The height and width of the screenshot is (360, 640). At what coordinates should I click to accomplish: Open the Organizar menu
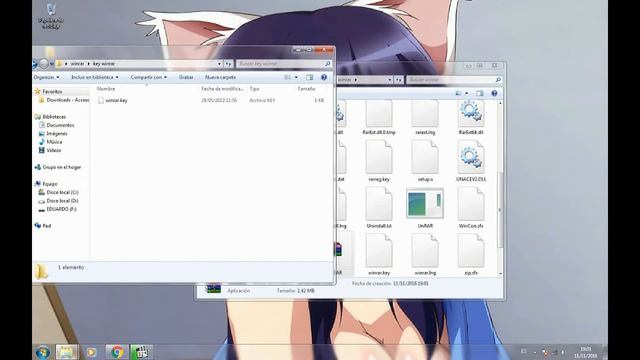point(46,77)
